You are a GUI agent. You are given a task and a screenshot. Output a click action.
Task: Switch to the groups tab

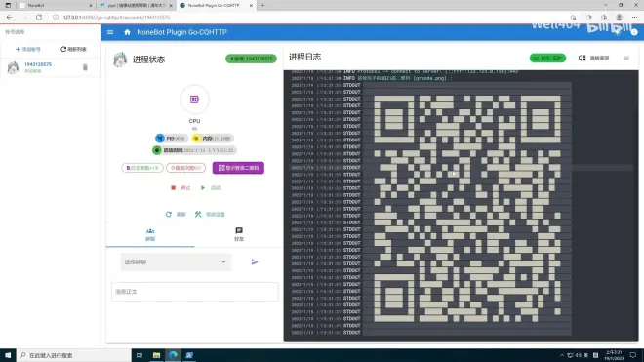[150, 234]
